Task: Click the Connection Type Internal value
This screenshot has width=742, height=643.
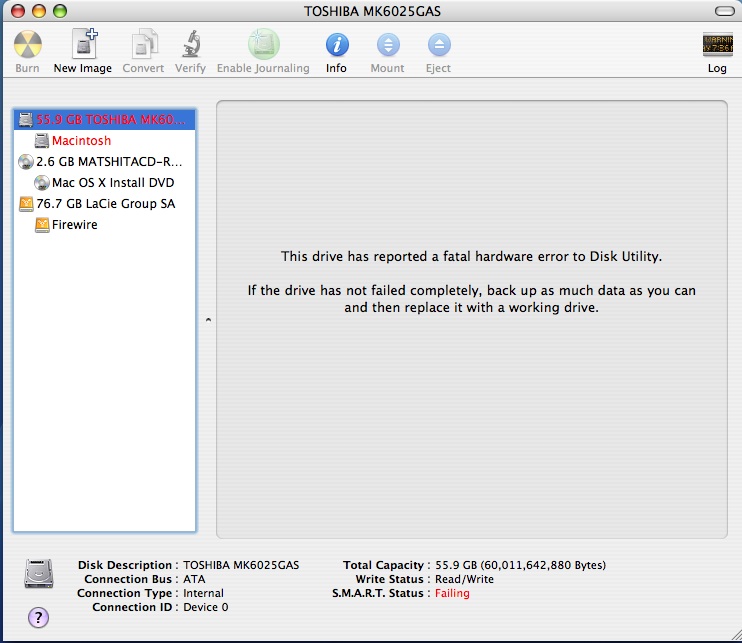Action: (x=203, y=593)
